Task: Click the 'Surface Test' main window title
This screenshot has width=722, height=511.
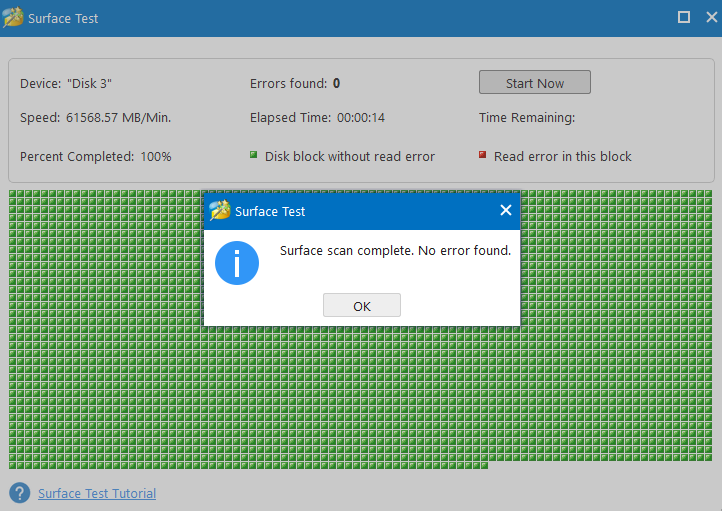Action: 63,18
